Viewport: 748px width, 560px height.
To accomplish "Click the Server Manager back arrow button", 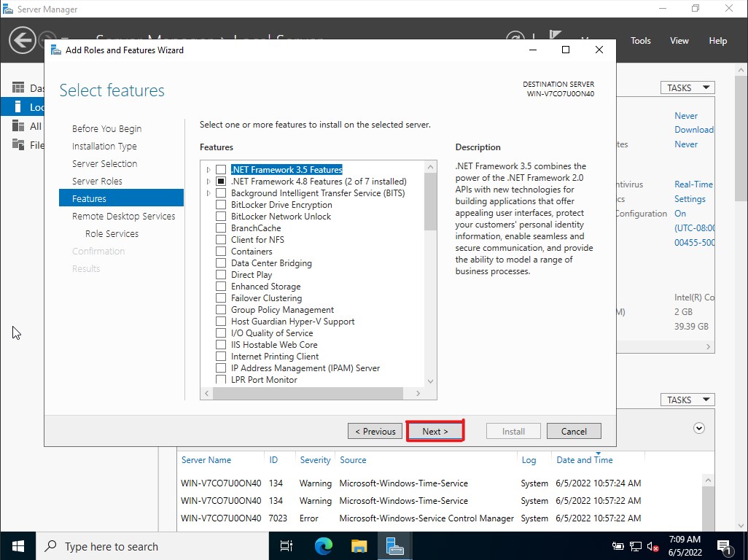I will pyautogui.click(x=22, y=41).
